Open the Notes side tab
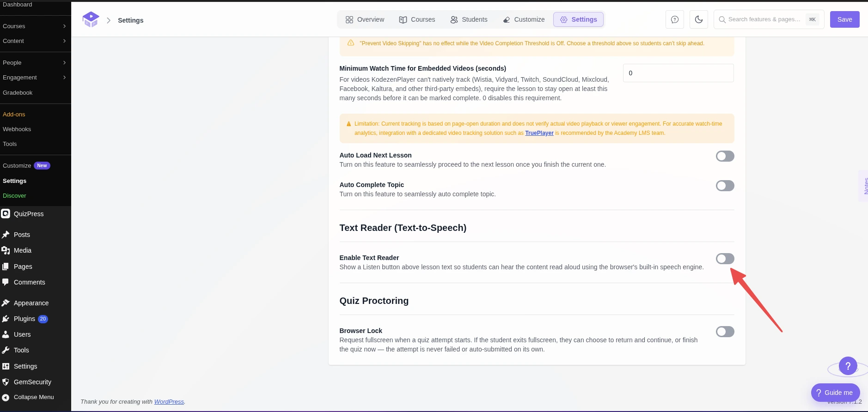The width and height of the screenshot is (868, 412). pyautogui.click(x=863, y=186)
